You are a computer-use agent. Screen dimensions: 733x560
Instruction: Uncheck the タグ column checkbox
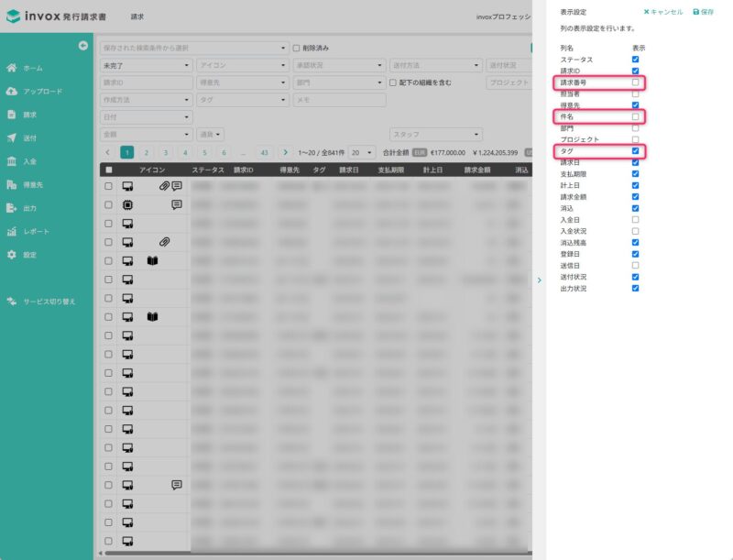click(636, 151)
